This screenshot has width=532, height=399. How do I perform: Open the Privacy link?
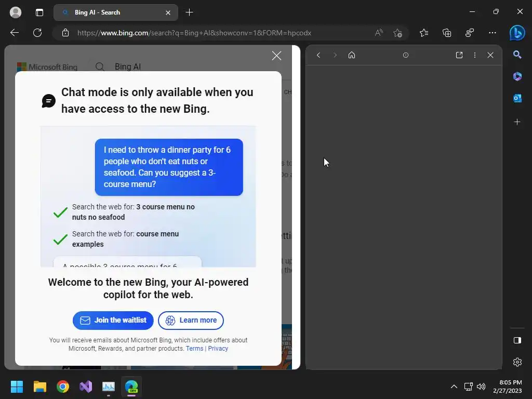pos(218,349)
